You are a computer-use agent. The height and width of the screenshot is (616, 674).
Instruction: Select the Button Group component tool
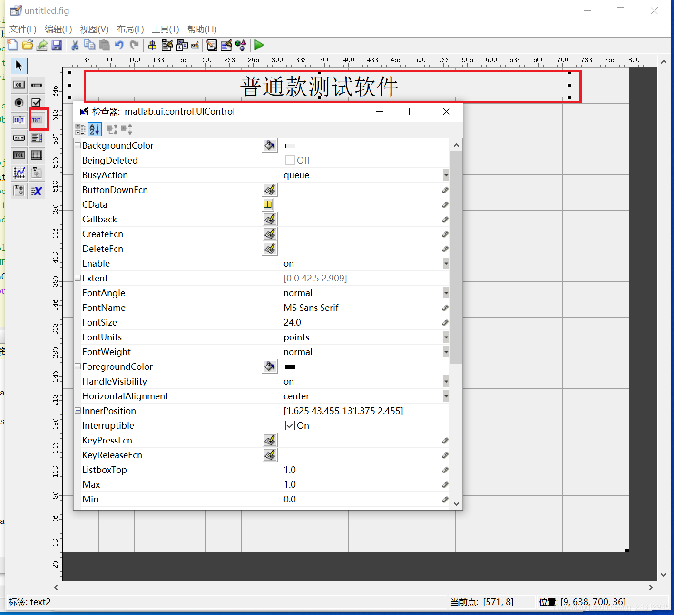click(x=19, y=191)
